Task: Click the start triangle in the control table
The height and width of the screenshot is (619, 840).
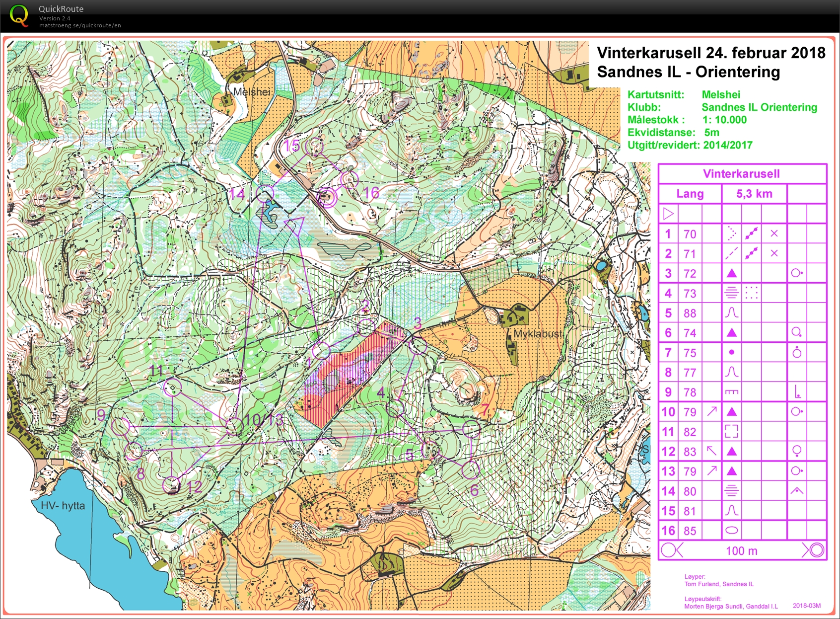Action: tap(668, 214)
